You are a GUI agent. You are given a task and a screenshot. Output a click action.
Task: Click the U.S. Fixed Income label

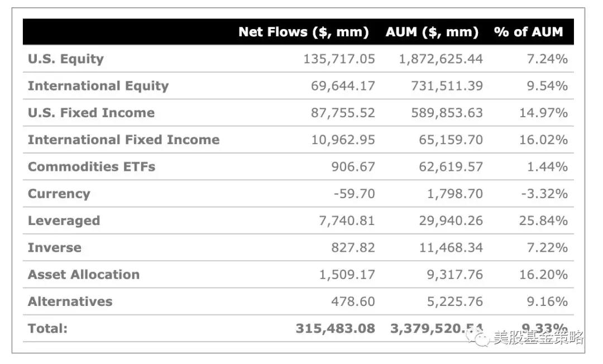(x=91, y=113)
